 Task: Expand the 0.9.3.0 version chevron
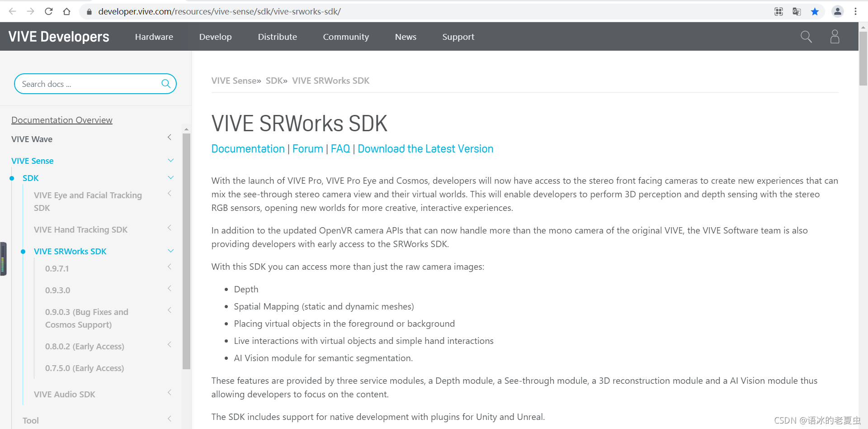170,288
